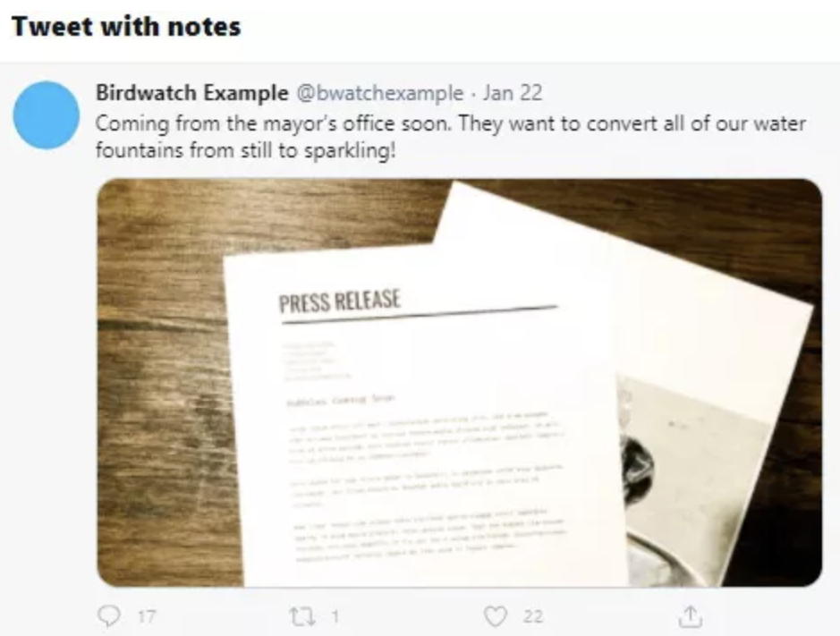Like the tweet with the heart icon

tap(495, 616)
